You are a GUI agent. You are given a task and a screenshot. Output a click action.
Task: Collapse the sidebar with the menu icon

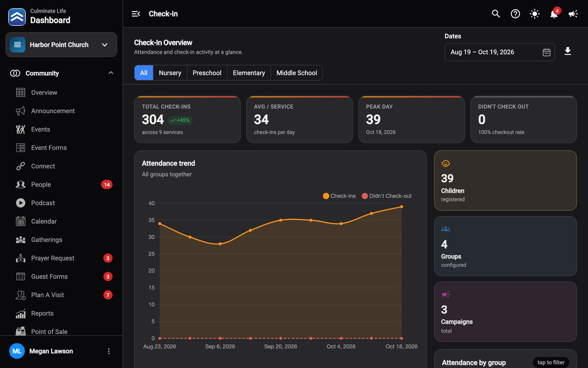[136, 14]
